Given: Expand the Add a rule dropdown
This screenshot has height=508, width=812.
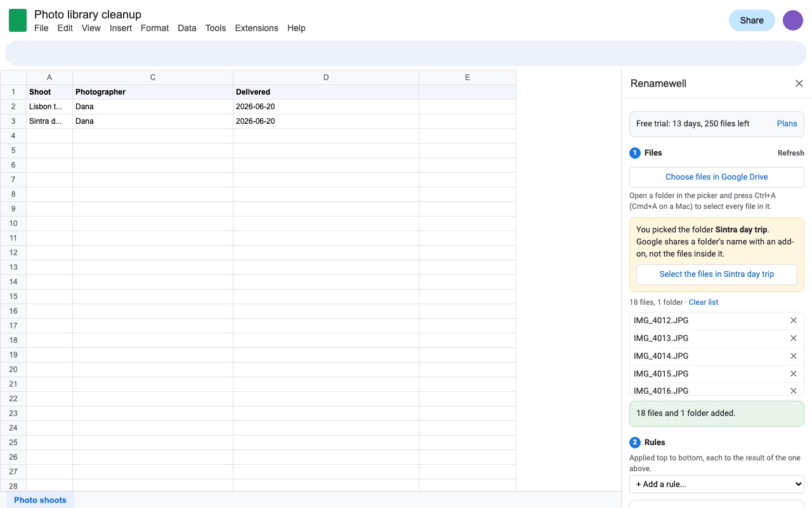Looking at the screenshot, I should click(717, 484).
